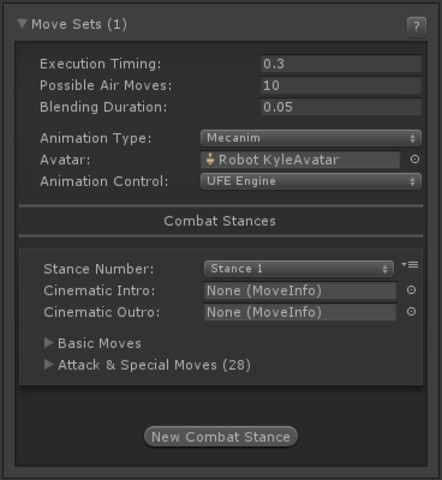Open the Cinematic Outro object picker circle

(411, 312)
